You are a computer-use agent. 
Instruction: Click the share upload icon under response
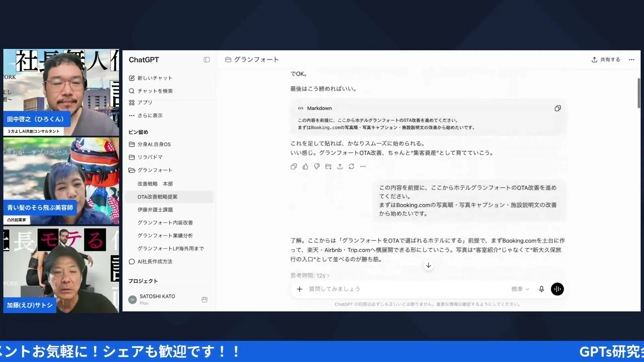click(x=340, y=167)
